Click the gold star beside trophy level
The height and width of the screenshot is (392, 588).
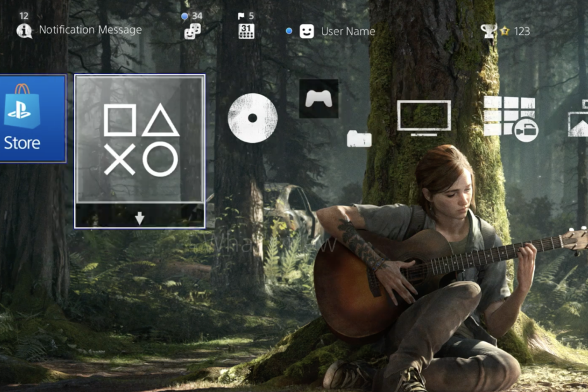click(x=505, y=31)
